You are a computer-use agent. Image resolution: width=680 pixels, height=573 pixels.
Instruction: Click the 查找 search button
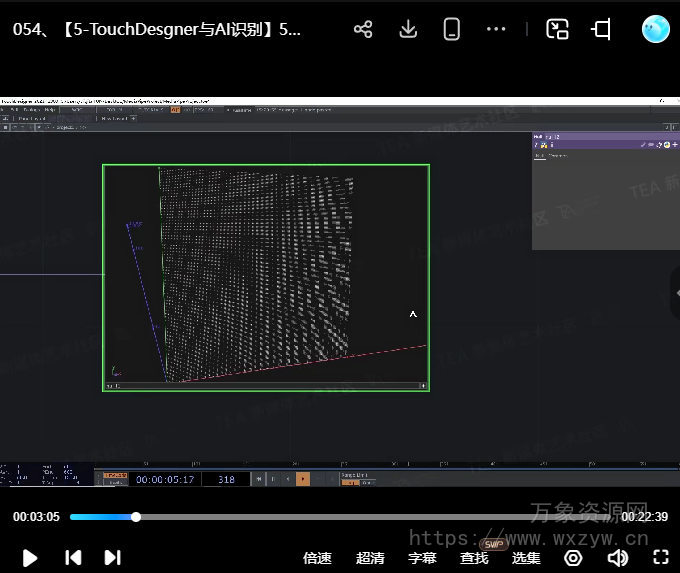[474, 558]
